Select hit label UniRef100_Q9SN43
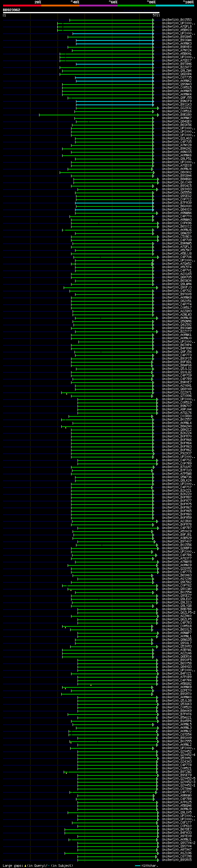This screenshot has width=197, height=868. pos(177,84)
